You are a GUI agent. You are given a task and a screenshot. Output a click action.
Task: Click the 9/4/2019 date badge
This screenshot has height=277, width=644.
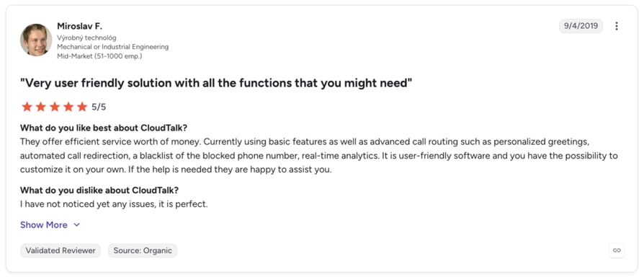tap(581, 26)
